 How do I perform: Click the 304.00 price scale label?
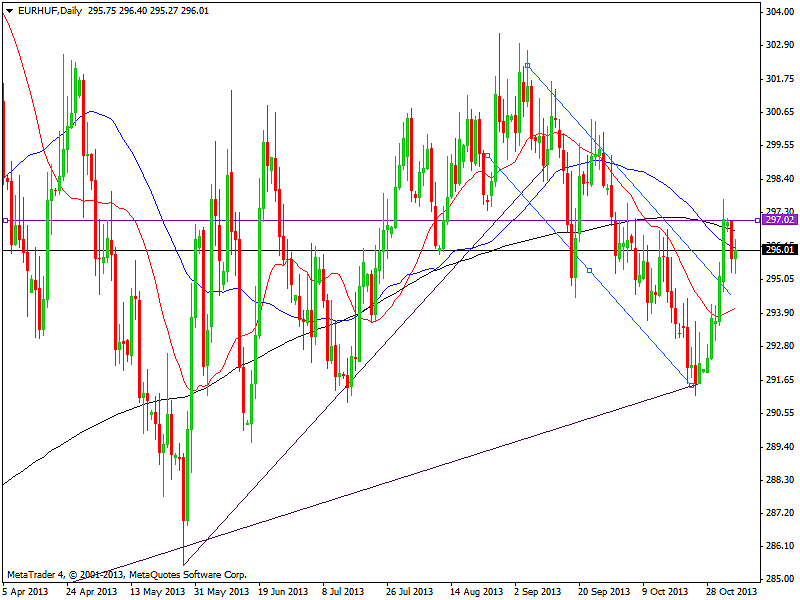click(777, 12)
